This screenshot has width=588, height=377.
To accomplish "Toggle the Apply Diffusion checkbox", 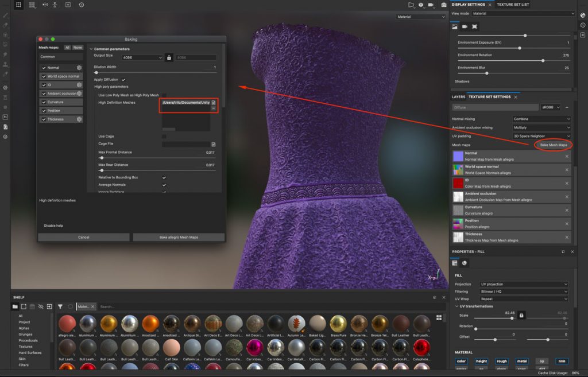I will [x=123, y=80].
